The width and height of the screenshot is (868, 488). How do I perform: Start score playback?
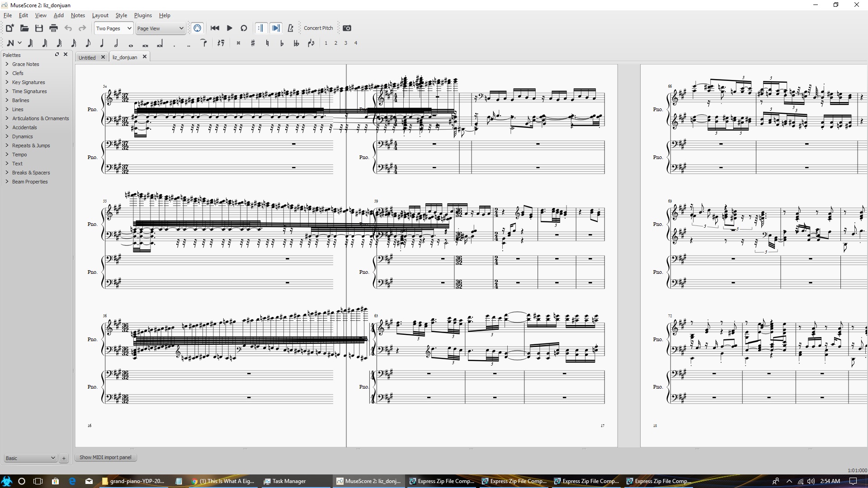pyautogui.click(x=229, y=28)
